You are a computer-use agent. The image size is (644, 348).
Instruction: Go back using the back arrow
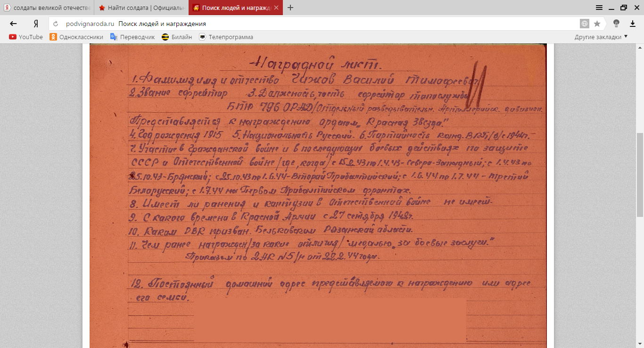point(13,24)
